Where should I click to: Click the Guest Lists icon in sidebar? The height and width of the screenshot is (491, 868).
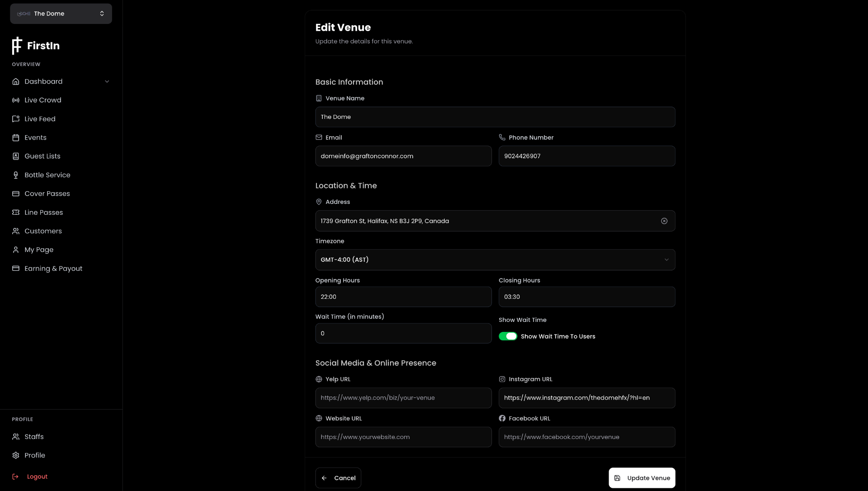point(16,156)
